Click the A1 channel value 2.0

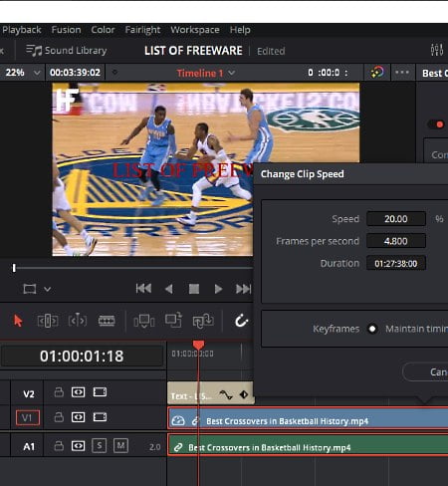[x=155, y=447]
